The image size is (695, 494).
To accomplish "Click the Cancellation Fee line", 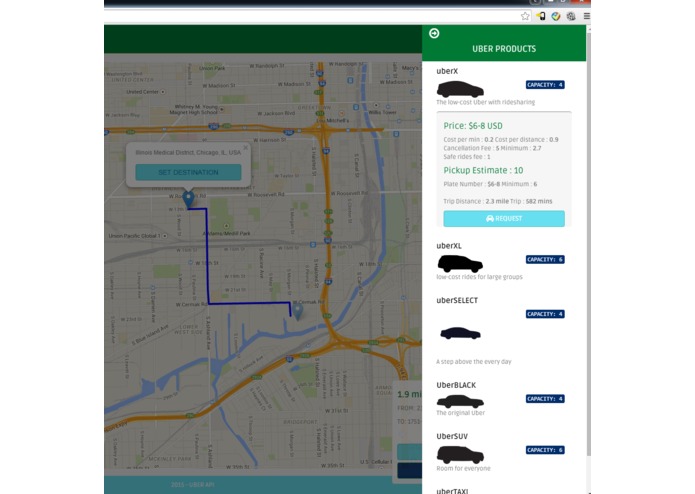I will pyautogui.click(x=492, y=148).
